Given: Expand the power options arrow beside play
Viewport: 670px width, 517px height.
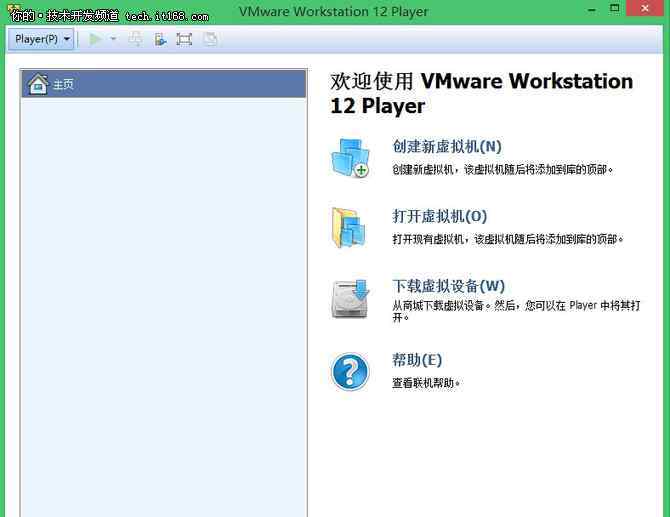Looking at the screenshot, I should pos(113,39).
